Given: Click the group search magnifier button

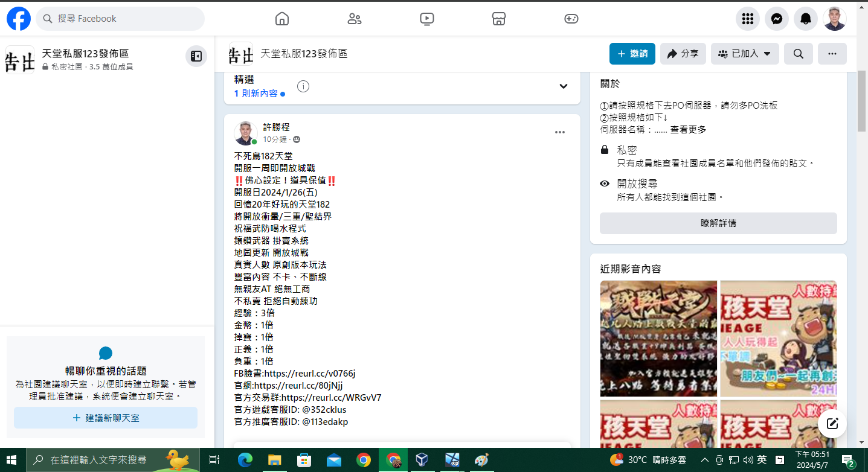Looking at the screenshot, I should [x=799, y=54].
